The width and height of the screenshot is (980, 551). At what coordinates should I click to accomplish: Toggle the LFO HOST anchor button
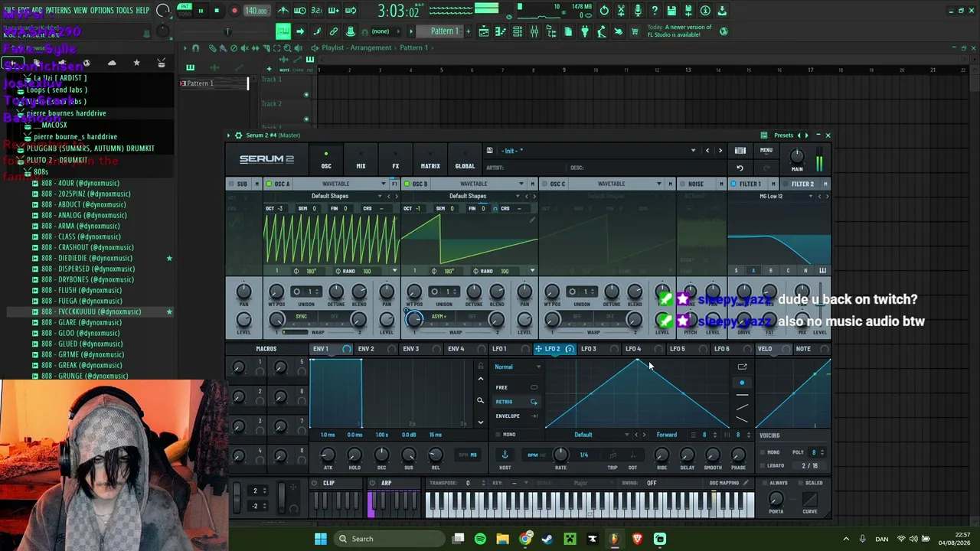tap(505, 455)
